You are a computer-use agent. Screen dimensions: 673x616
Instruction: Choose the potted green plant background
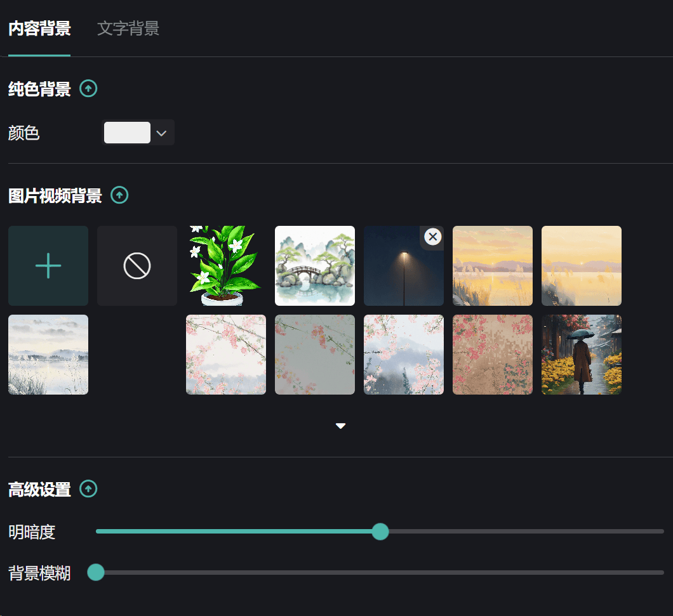226,266
